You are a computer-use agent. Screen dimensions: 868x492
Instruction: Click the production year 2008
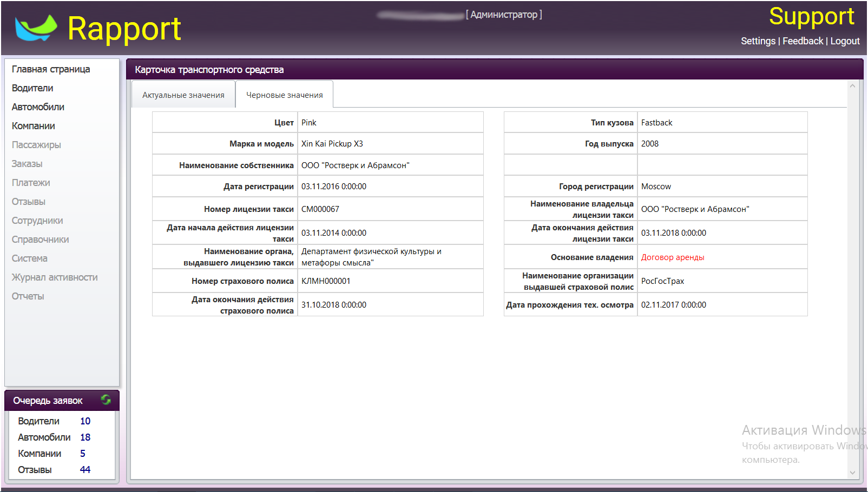point(650,144)
